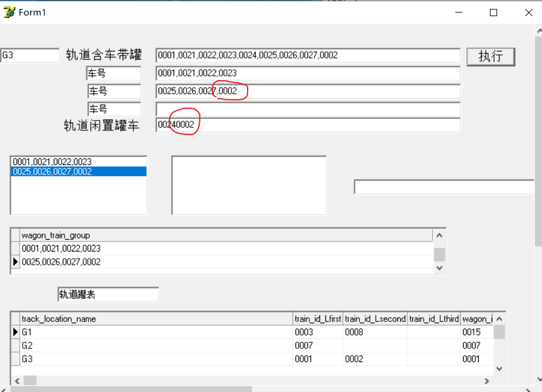542x392 pixels.
Task: Close the Form1 window
Action: tap(528, 13)
